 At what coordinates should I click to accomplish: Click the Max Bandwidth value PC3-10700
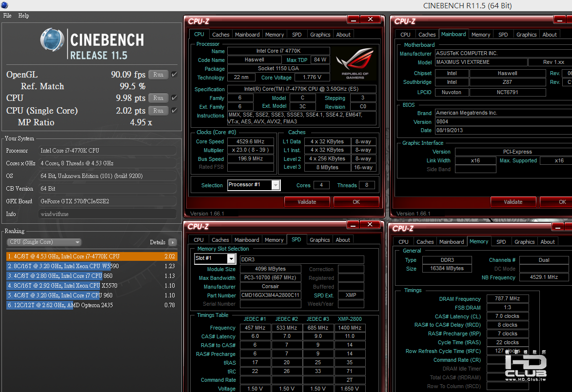pos(270,278)
